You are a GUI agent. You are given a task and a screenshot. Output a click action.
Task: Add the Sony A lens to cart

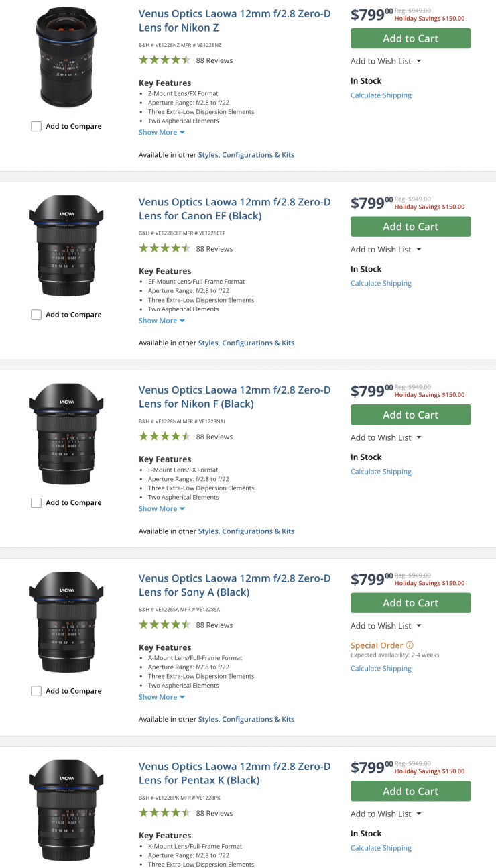(410, 603)
